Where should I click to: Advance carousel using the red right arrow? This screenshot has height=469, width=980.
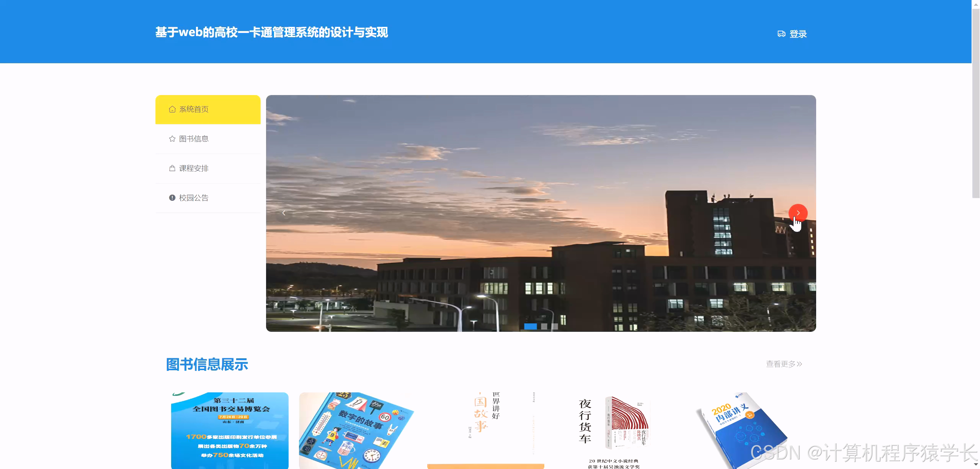pos(799,213)
